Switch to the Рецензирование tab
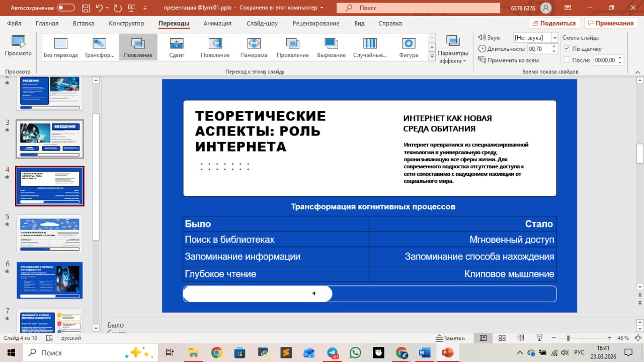 316,23
